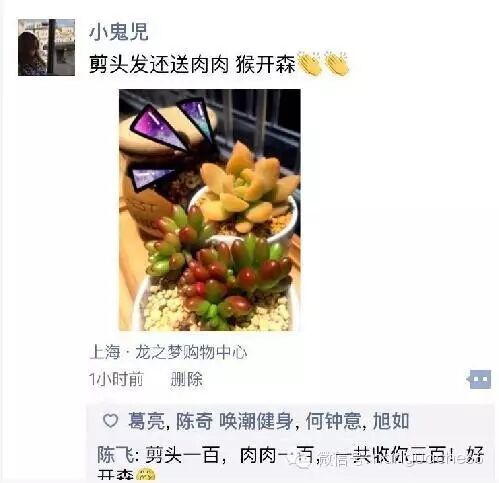Open 何钟意's profile from likes
The image size is (499, 483).
pos(333,421)
